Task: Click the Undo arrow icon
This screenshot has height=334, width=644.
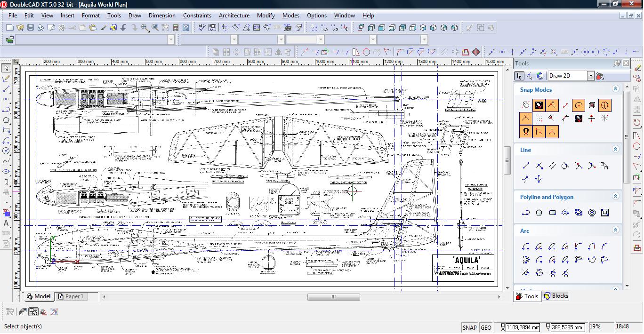Action: click(124, 28)
